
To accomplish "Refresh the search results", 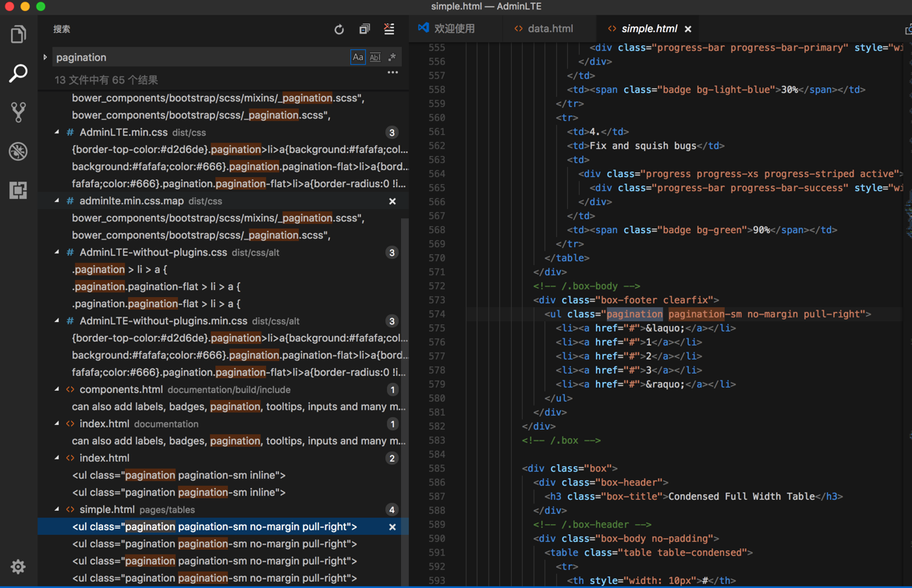I will tap(339, 30).
